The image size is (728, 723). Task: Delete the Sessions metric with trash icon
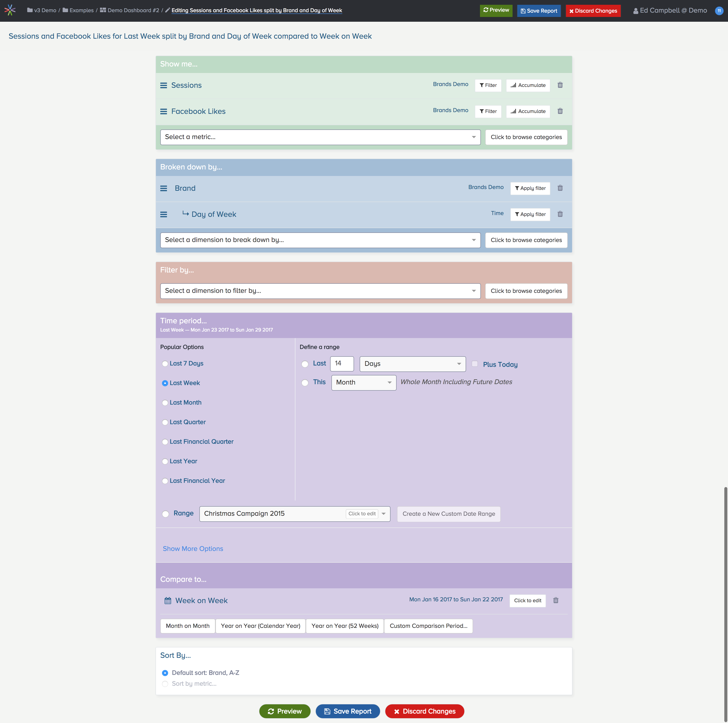click(x=560, y=85)
